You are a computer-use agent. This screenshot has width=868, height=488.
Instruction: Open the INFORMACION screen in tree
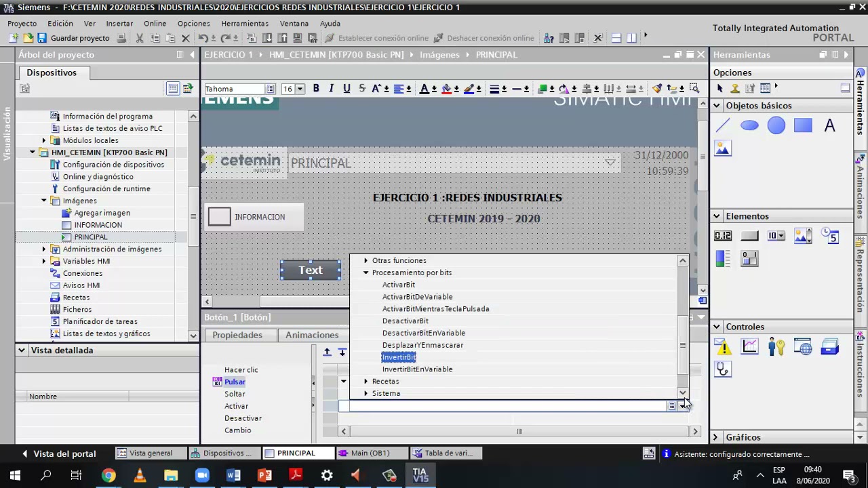[x=98, y=225]
